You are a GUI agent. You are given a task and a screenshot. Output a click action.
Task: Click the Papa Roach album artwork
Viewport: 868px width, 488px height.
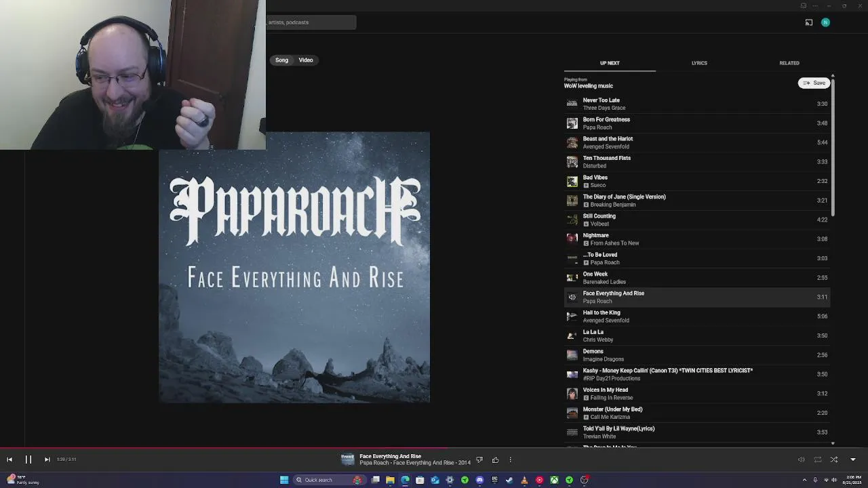(294, 268)
